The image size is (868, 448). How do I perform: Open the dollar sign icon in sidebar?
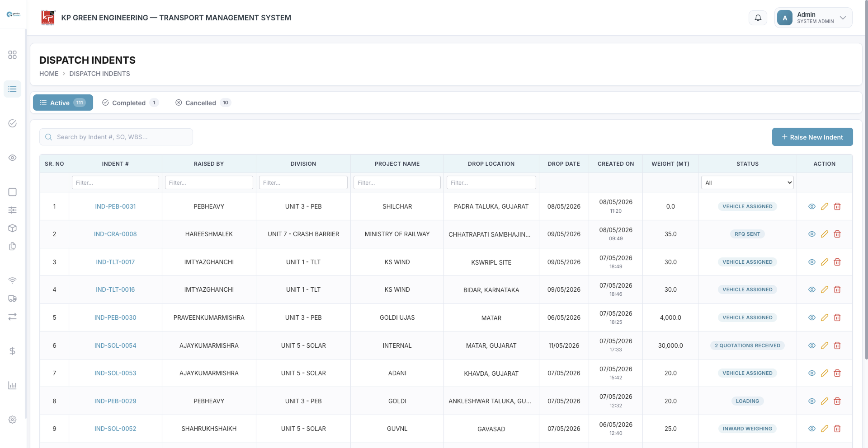pos(12,351)
